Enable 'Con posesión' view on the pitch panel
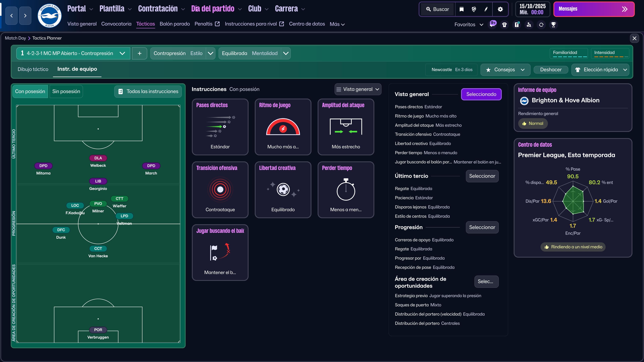Viewport: 644px width, 362px height. click(30, 92)
